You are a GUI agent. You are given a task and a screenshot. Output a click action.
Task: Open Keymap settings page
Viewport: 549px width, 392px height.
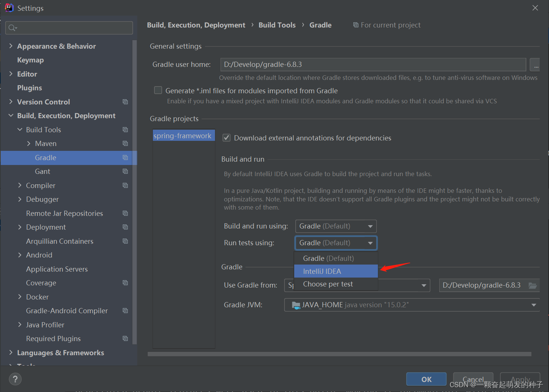[x=30, y=60]
